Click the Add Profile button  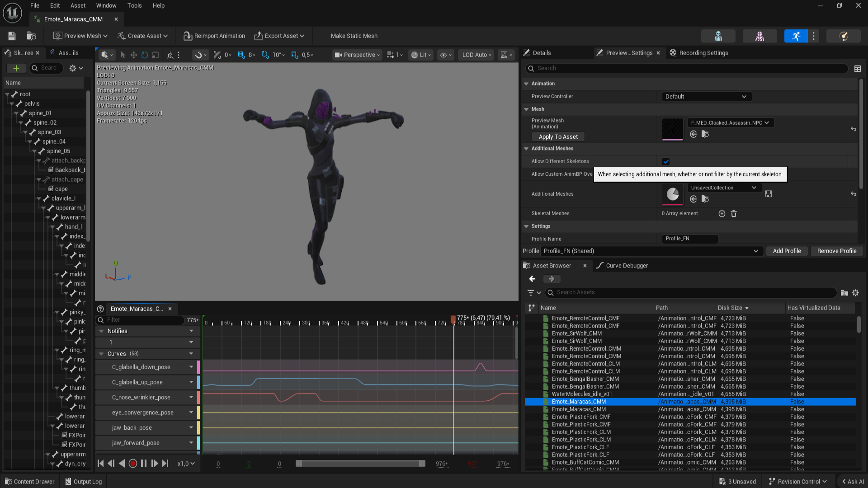[787, 251]
